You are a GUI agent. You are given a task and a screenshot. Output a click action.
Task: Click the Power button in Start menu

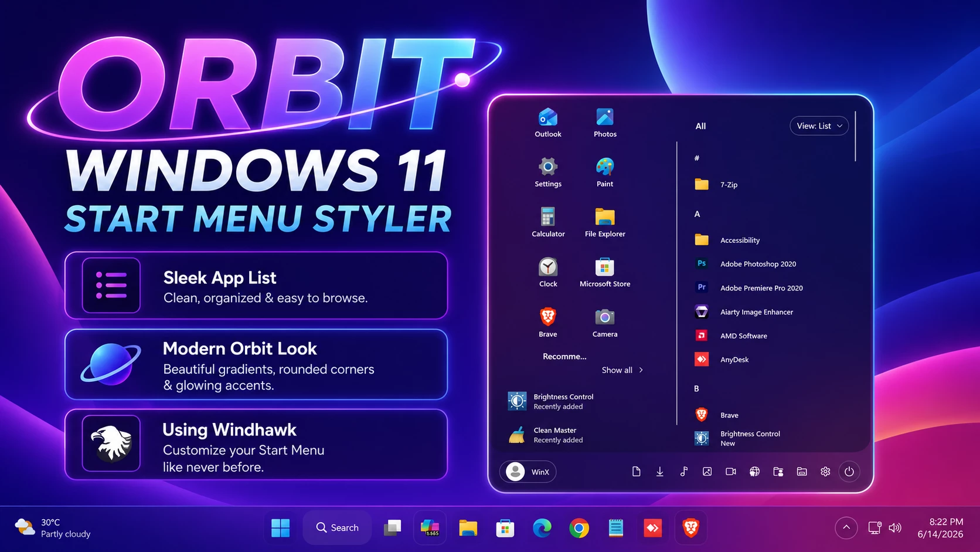point(849,472)
